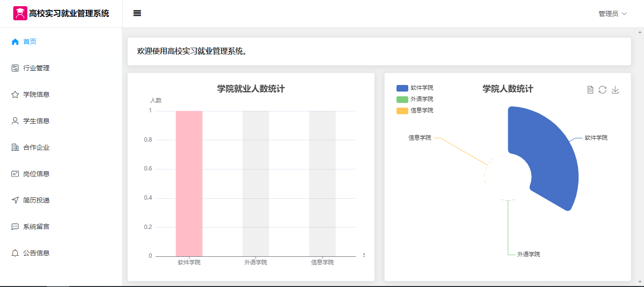Toggle 外语学院 legend label text
Screen dimensions: 644x287
(422, 99)
